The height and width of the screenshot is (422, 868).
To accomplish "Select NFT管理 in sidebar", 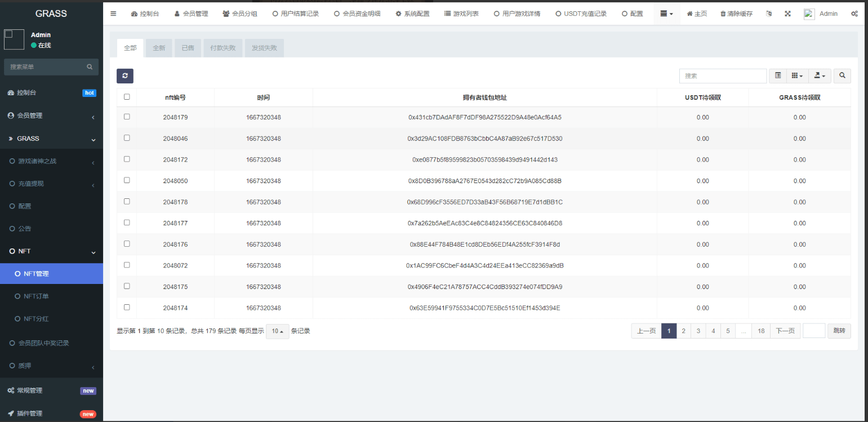I will [51, 274].
